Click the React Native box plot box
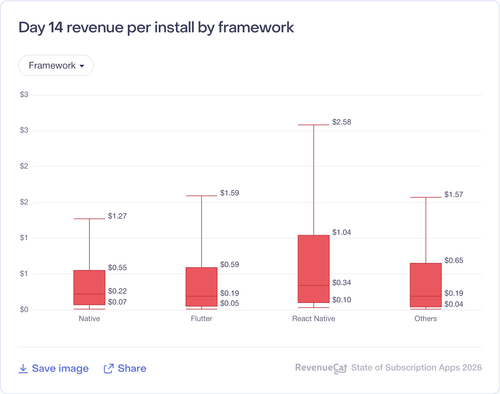The image size is (500, 394). [x=314, y=269]
